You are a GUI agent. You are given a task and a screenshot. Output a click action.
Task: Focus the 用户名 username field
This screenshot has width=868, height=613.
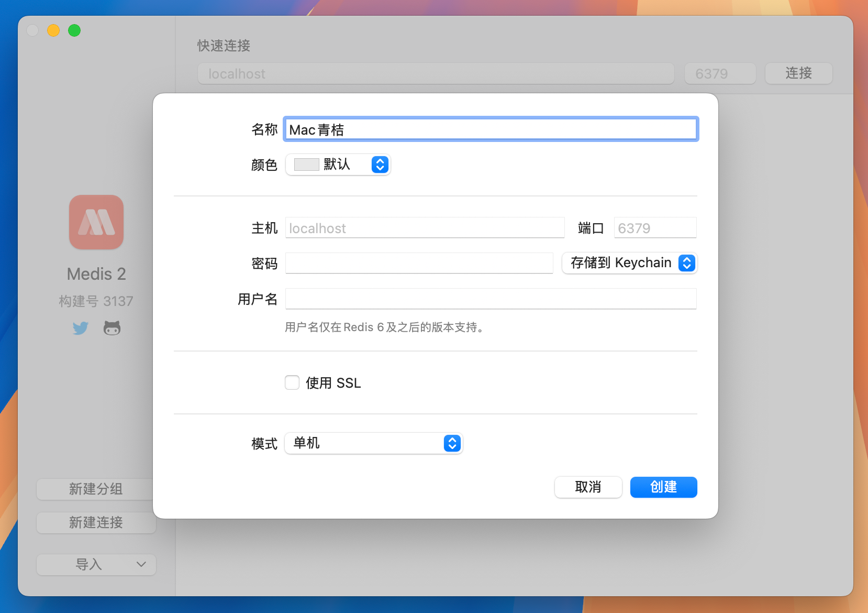click(x=491, y=299)
